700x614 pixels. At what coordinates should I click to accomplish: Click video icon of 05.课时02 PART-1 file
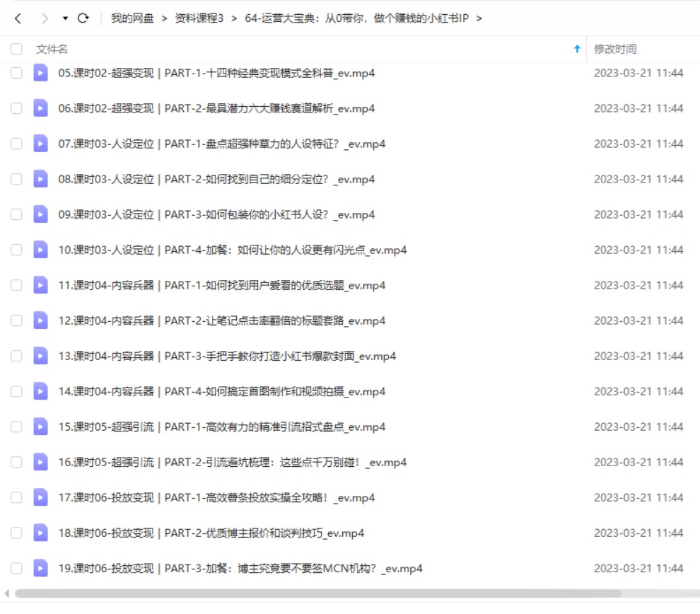pos(40,73)
